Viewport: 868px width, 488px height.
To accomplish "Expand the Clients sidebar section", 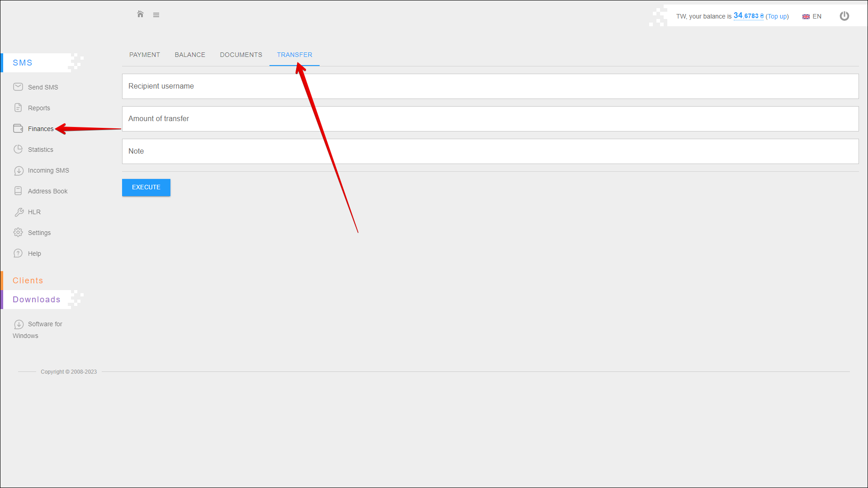I will [x=28, y=281].
